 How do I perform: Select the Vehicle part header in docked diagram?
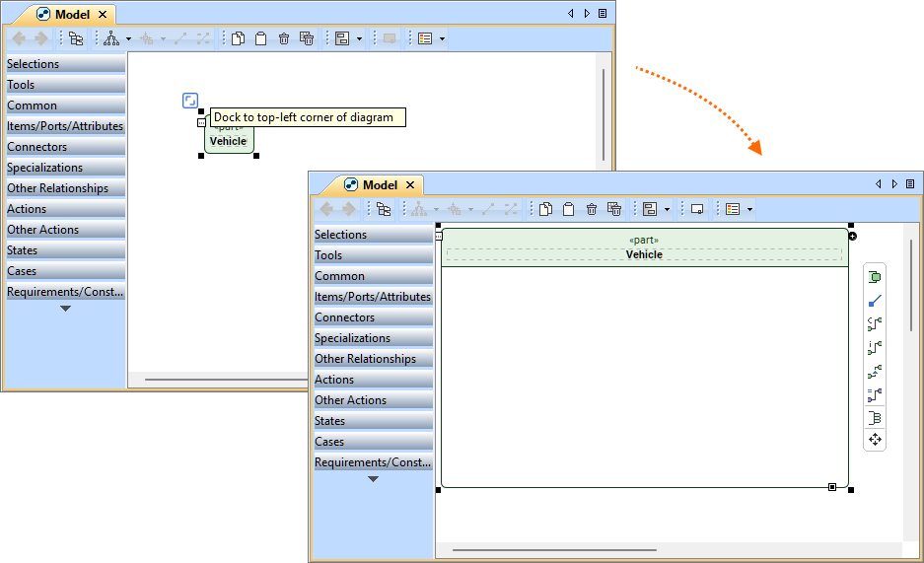(644, 247)
